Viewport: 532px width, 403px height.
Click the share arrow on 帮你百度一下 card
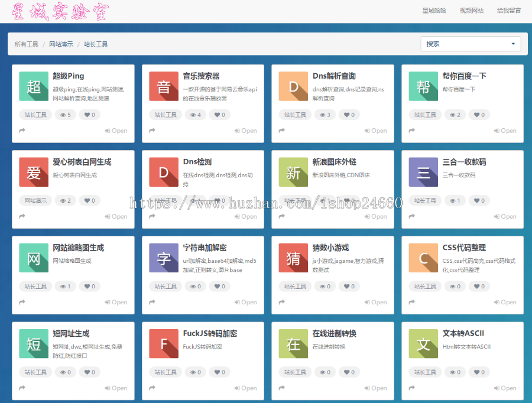(413, 131)
